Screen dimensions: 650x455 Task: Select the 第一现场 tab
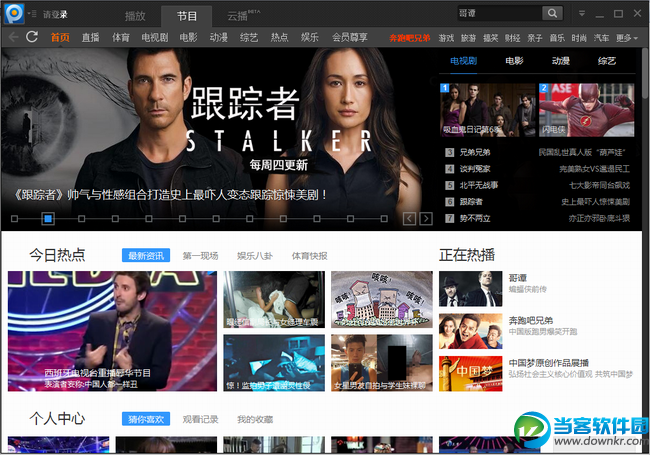click(201, 256)
